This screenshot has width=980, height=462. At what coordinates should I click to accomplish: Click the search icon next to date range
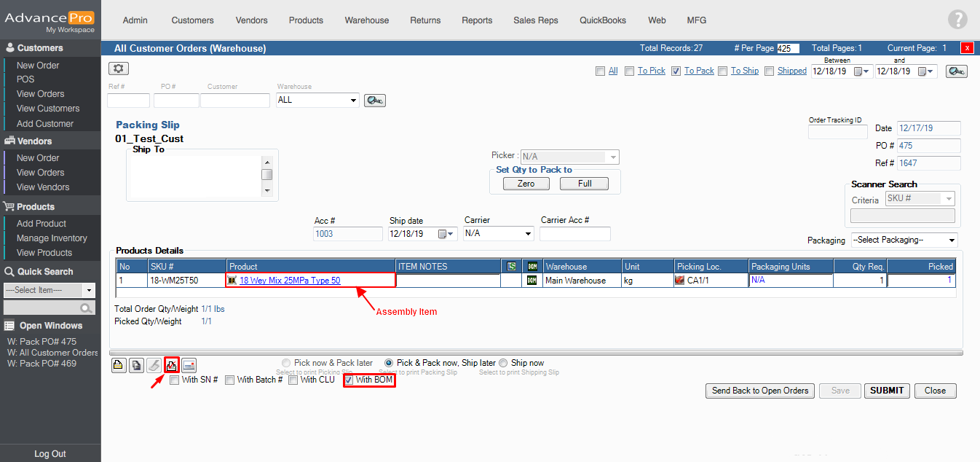[956, 71]
